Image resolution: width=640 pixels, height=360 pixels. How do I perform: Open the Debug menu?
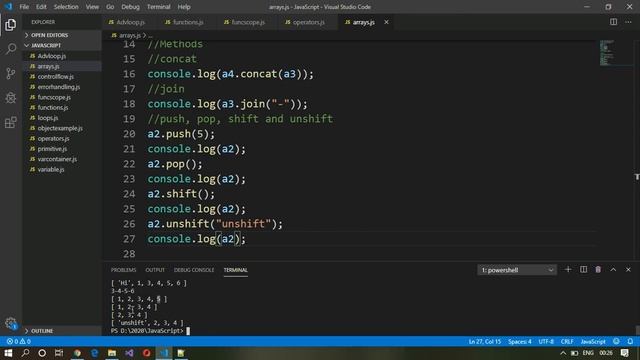pos(130,7)
